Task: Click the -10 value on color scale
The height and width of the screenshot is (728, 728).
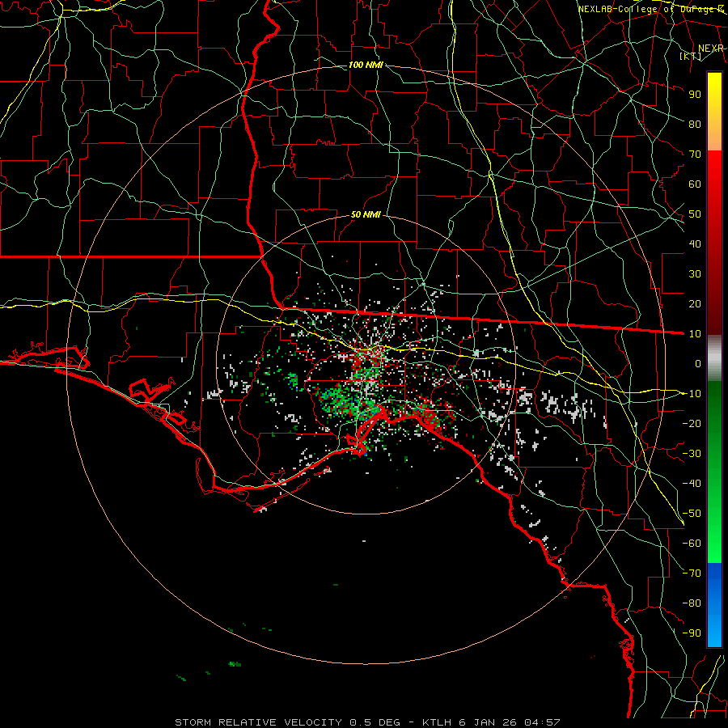Action: click(692, 393)
